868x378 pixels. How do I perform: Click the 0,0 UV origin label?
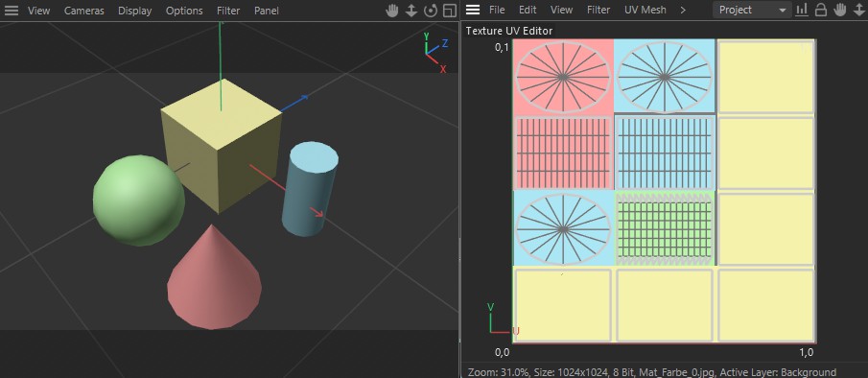click(x=502, y=352)
